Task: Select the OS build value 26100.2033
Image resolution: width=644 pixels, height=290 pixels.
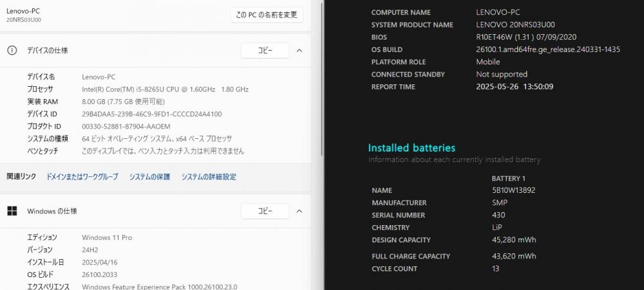Action: coord(99,275)
